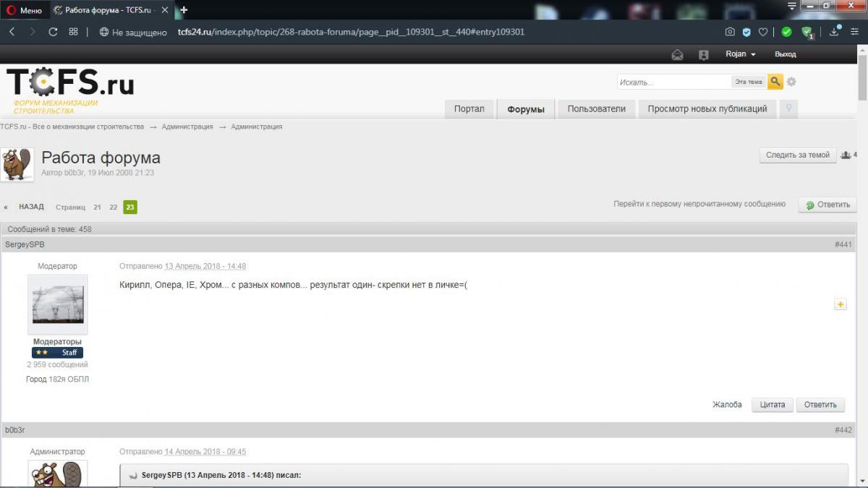Open the Эта тема search scope dropdown
The height and width of the screenshot is (488, 868).
tap(749, 82)
